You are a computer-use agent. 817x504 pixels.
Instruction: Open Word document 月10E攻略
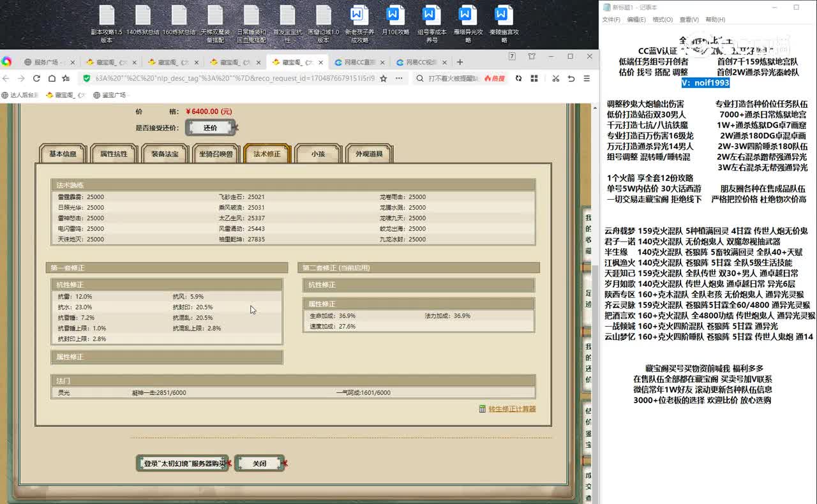395,21
